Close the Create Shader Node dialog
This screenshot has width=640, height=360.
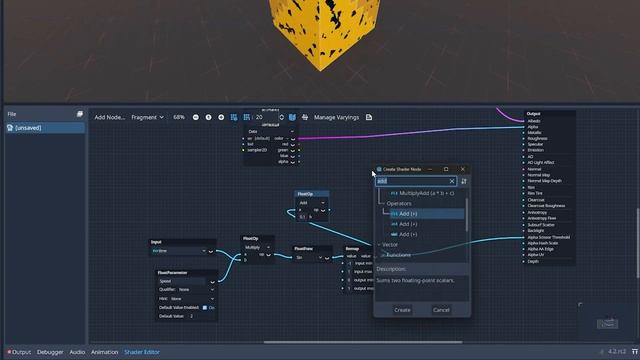(x=462, y=169)
